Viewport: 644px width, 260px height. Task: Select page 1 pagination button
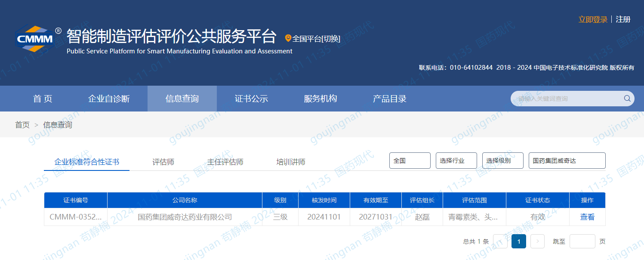click(518, 241)
